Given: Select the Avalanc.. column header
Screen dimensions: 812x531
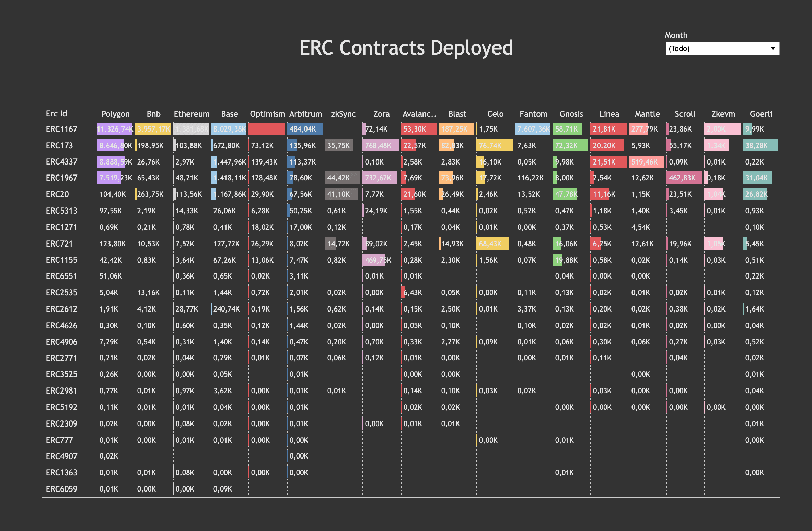Looking at the screenshot, I should [x=419, y=114].
